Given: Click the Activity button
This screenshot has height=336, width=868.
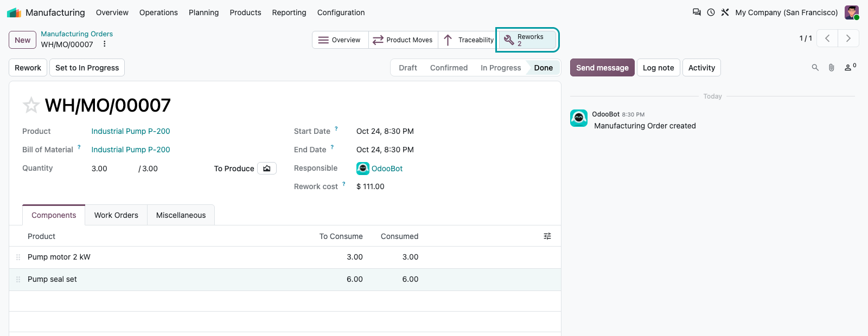Looking at the screenshot, I should pos(701,68).
